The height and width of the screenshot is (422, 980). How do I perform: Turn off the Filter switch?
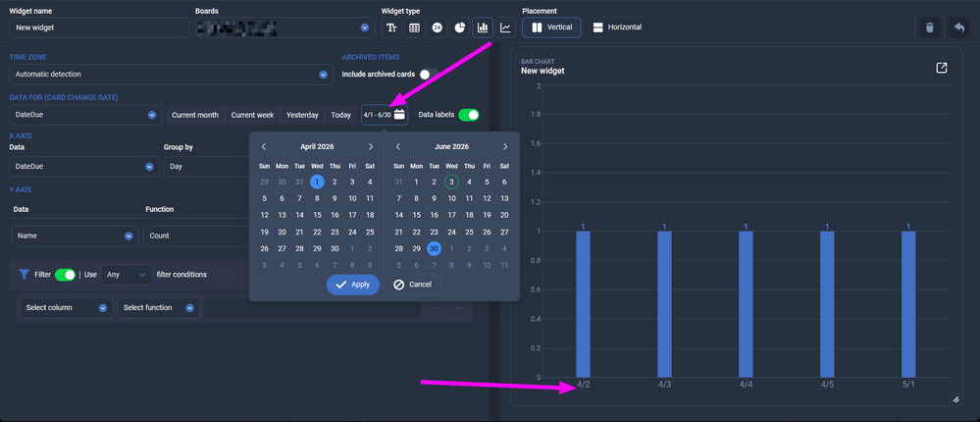click(x=65, y=275)
